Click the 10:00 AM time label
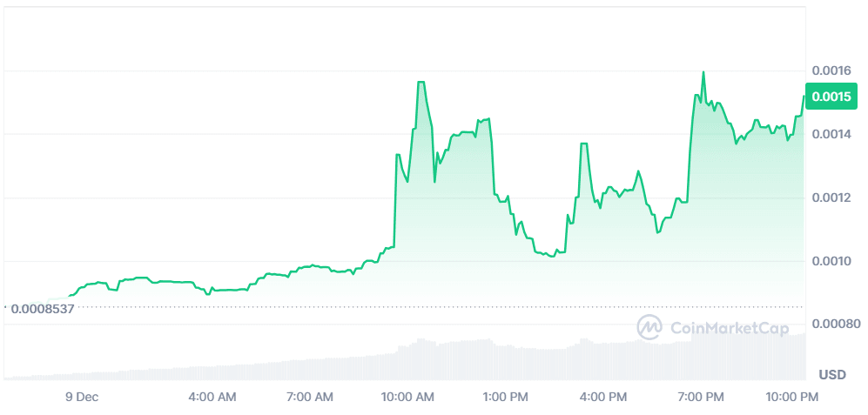Screen dimensions: 868x415 pos(408,397)
